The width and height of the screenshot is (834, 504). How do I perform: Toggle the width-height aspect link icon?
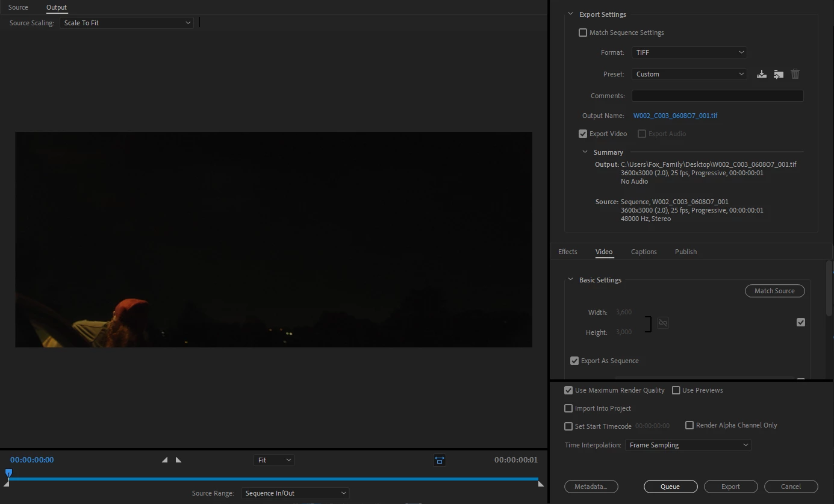tap(663, 323)
